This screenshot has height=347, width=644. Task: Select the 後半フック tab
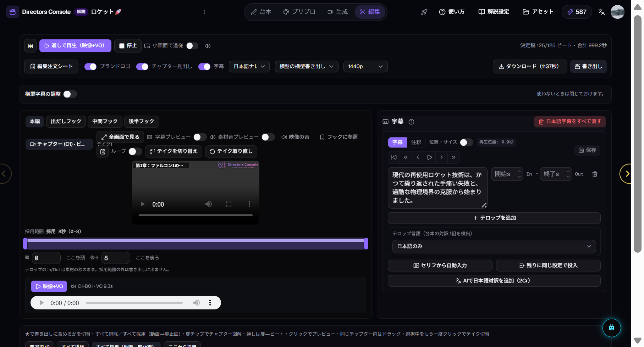tap(141, 122)
